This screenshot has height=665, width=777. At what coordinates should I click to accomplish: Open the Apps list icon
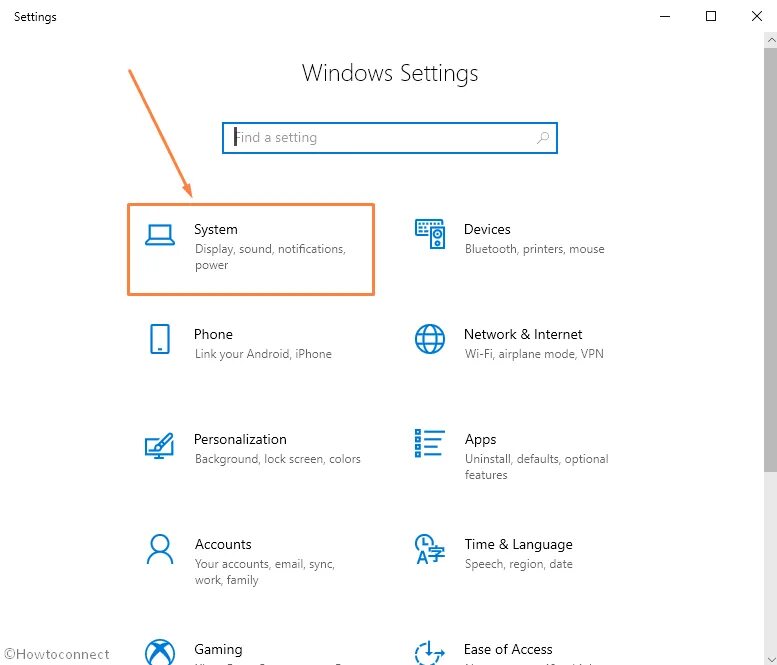point(430,443)
